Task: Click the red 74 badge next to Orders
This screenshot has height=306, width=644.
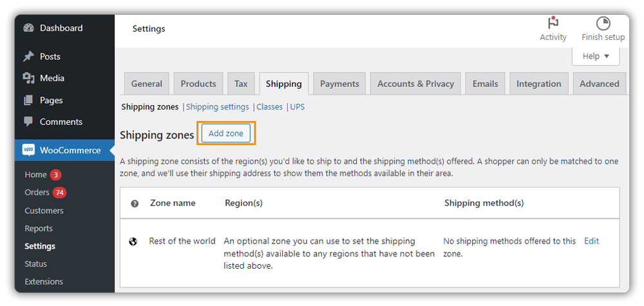Action: pos(59,193)
